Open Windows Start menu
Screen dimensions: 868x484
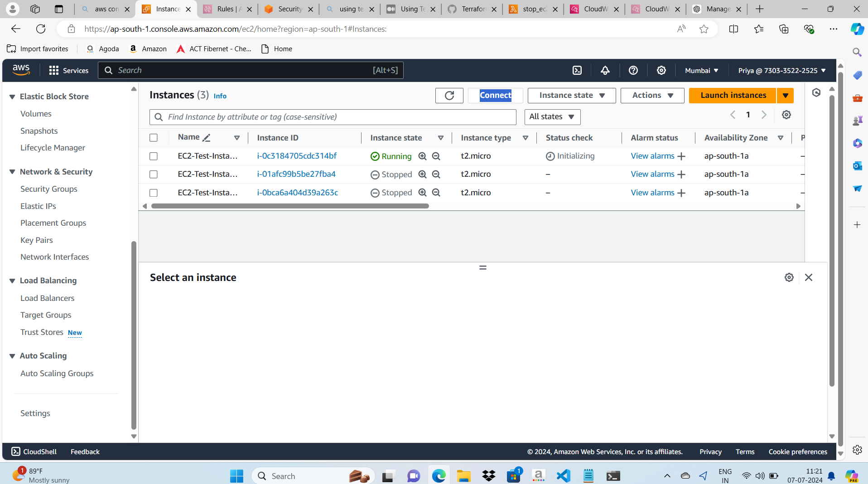[x=236, y=476]
